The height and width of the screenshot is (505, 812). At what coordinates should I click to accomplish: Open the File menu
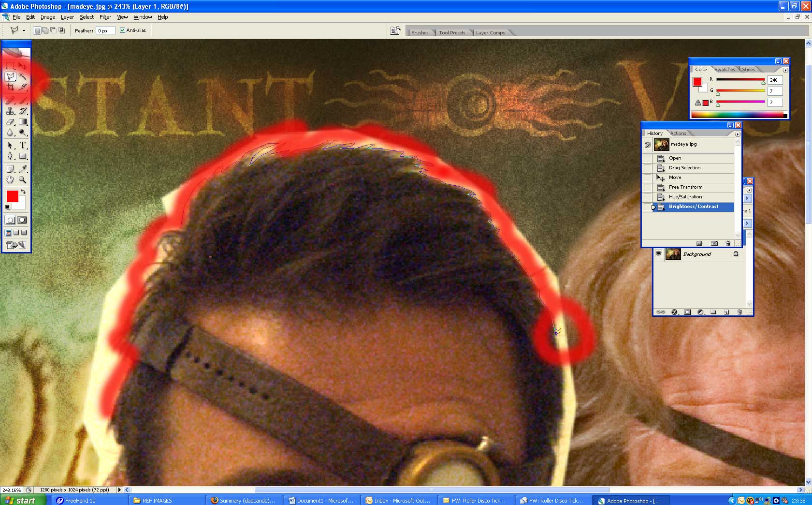click(16, 17)
